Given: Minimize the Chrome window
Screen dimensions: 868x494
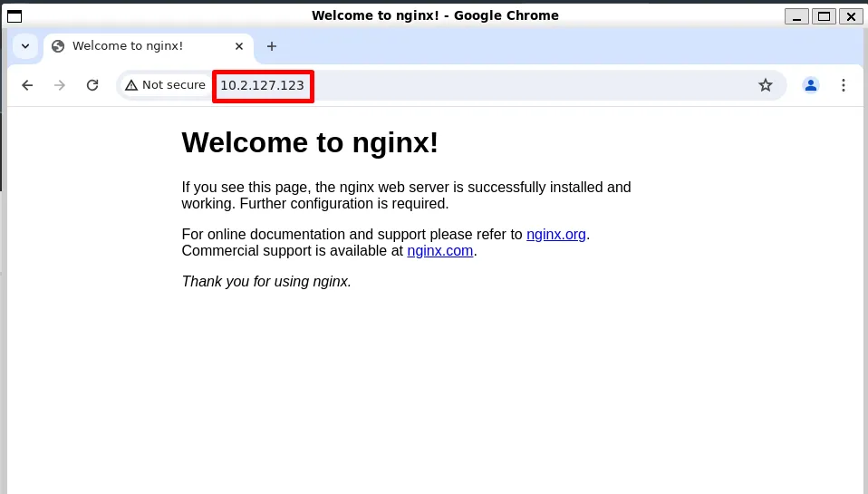Looking at the screenshot, I should 797,15.
